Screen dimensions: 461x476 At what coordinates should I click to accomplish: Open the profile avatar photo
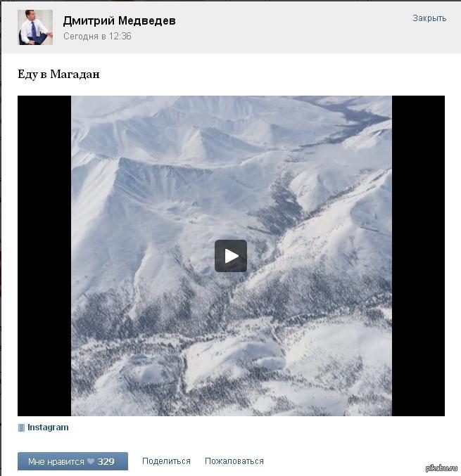pos(35,27)
